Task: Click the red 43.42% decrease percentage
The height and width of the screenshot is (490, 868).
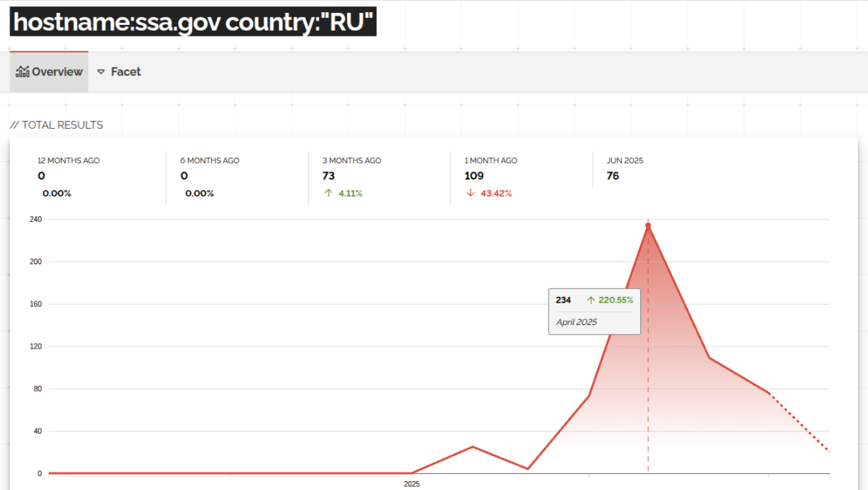Action: click(496, 193)
